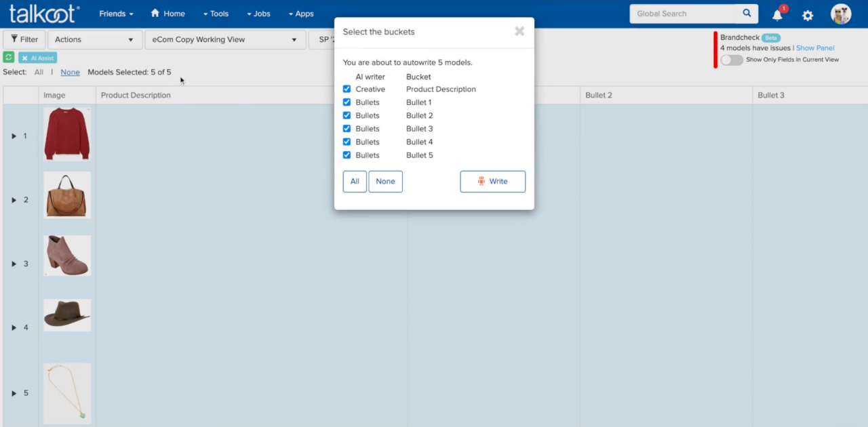Image resolution: width=868 pixels, height=427 pixels.
Task: Toggle Show Only Fields in Current View
Action: point(731,60)
